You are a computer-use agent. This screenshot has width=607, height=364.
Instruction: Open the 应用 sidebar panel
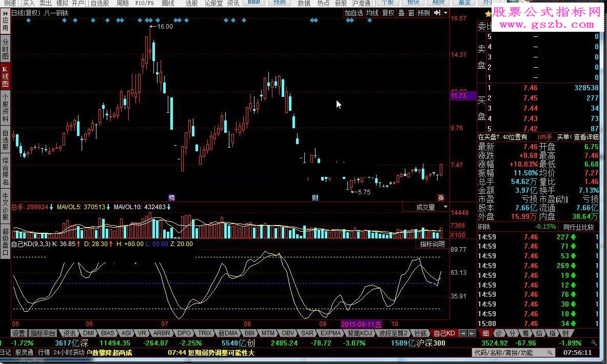pos(6,24)
